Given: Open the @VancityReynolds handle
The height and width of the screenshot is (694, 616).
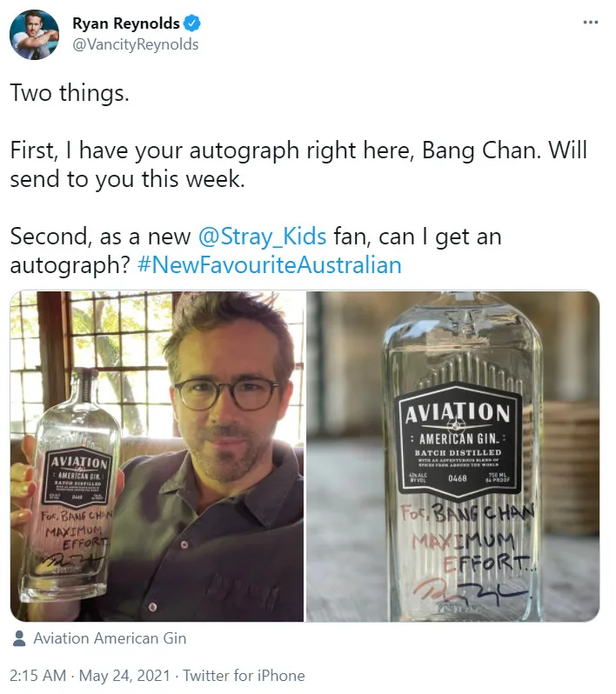Looking at the screenshot, I should (135, 44).
